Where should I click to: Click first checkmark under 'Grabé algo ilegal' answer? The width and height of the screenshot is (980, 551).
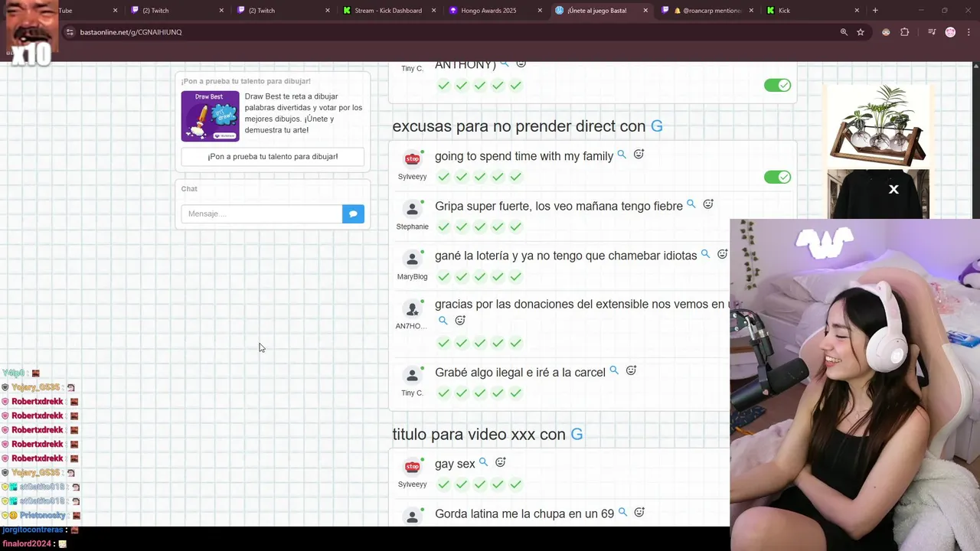point(443,393)
